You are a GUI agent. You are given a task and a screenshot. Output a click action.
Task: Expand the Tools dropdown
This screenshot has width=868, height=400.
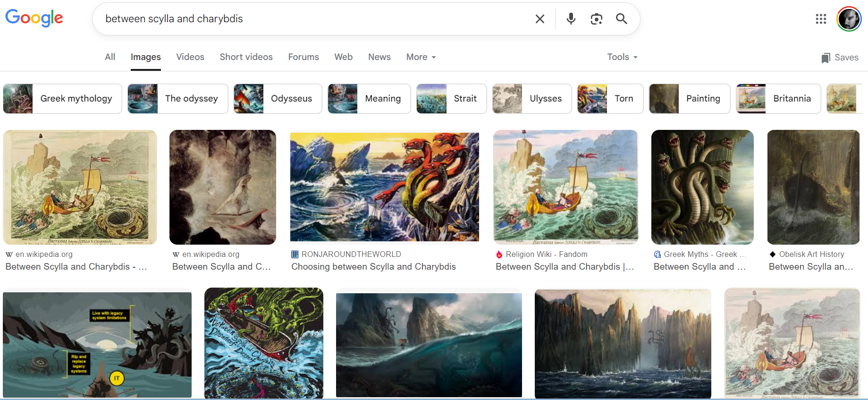(622, 57)
